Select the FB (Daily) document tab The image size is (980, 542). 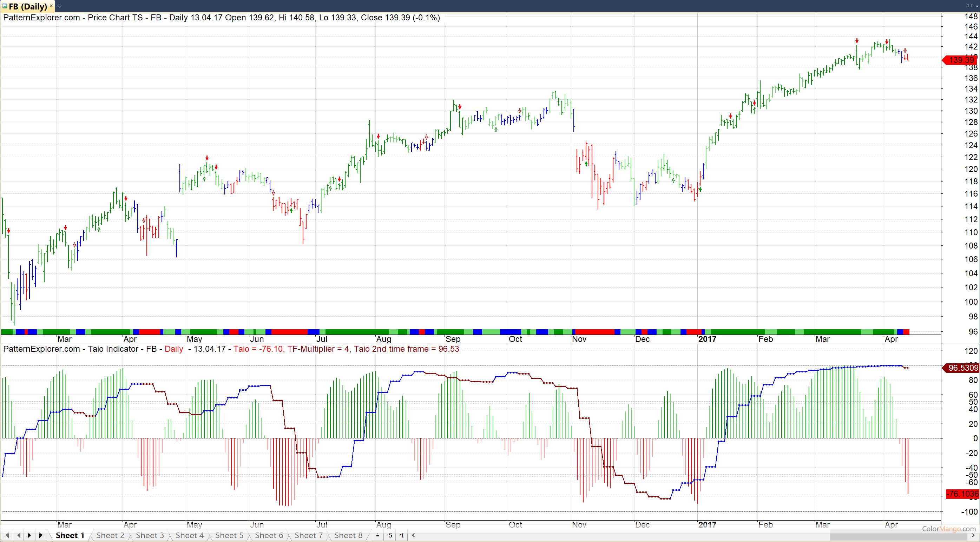[x=27, y=6]
